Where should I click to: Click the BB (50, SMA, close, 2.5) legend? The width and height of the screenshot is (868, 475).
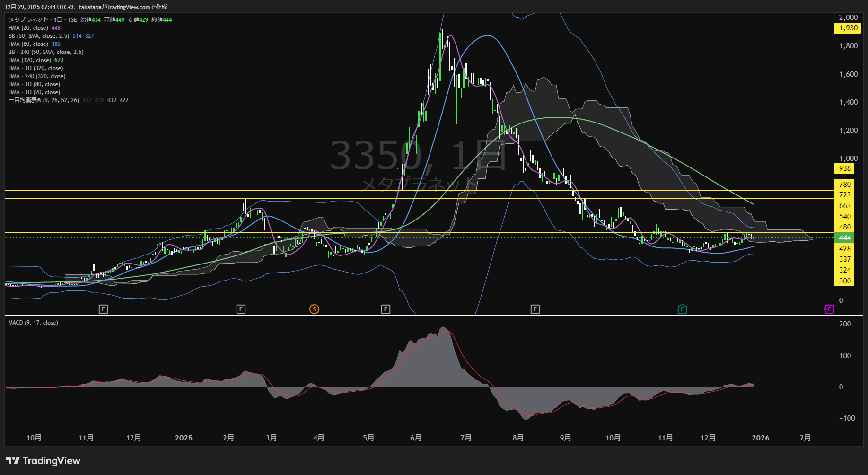click(x=39, y=36)
